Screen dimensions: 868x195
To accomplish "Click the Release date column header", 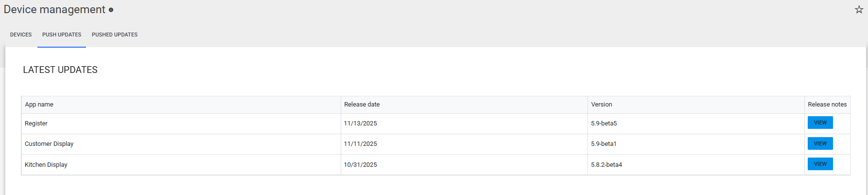I will click(x=362, y=105).
